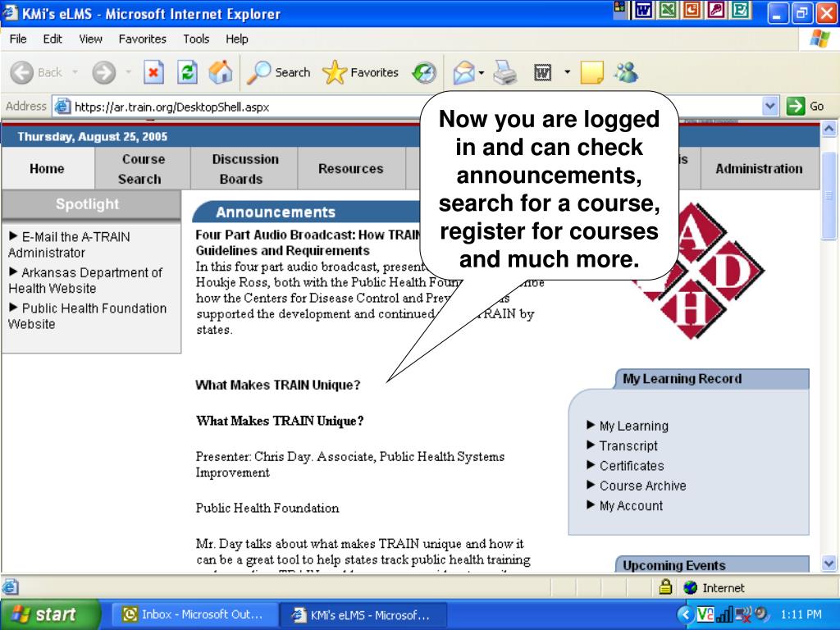
Task: Open the Edit button dropdown arrow
Action: pos(567,72)
